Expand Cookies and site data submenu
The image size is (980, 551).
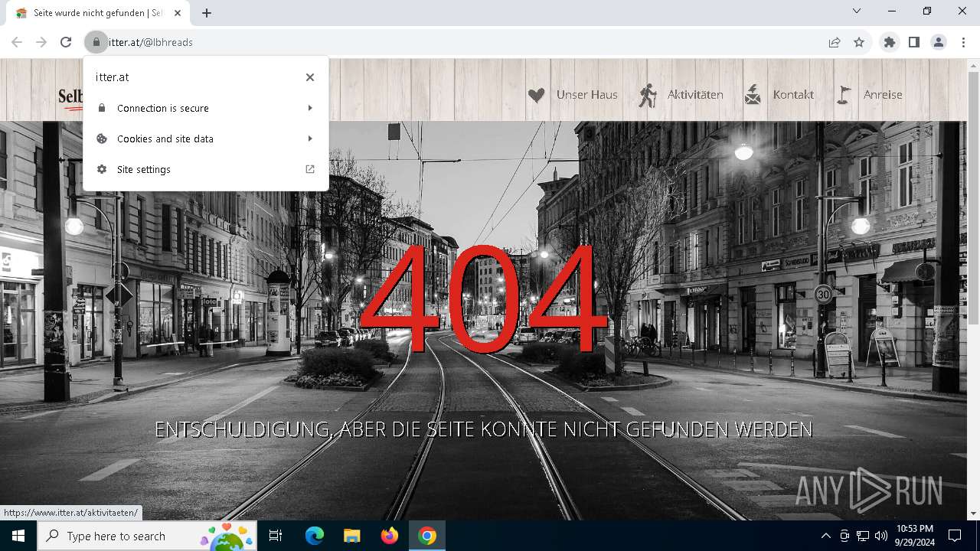[x=206, y=139]
